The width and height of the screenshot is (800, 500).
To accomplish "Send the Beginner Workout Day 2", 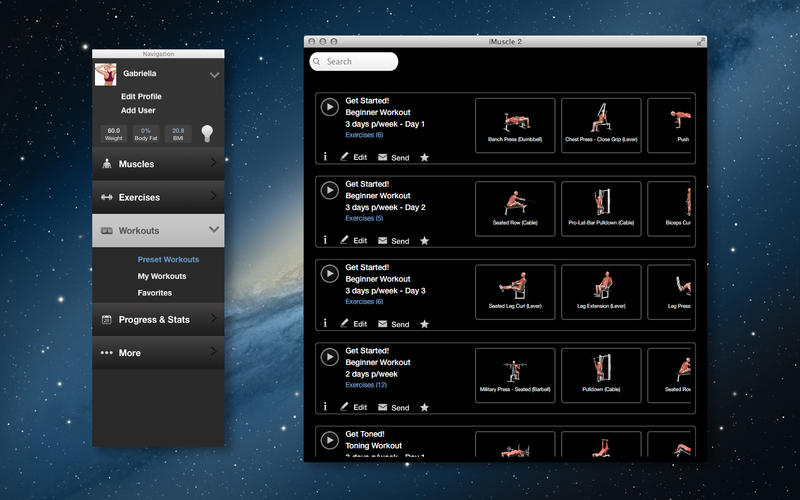I will (393, 241).
